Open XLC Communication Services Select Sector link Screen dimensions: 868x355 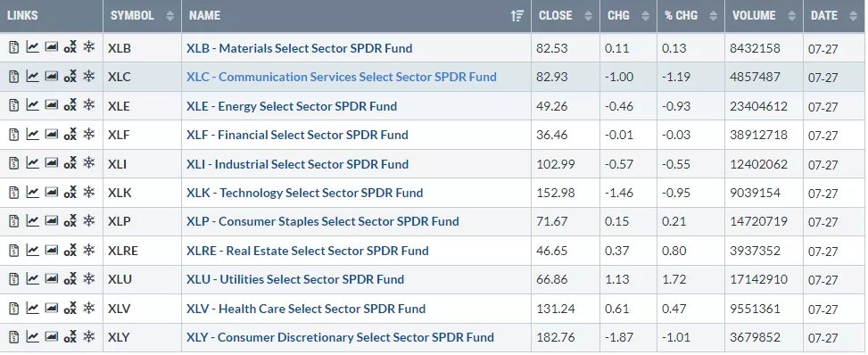pos(342,77)
